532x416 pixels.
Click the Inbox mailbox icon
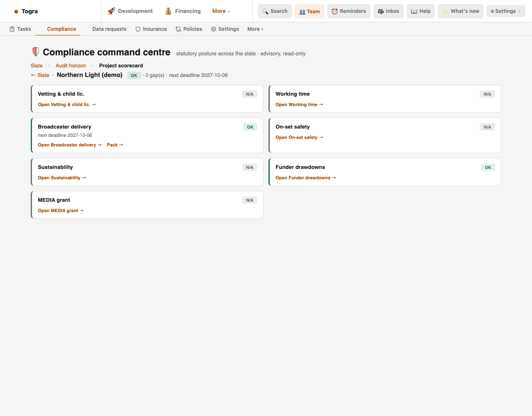[x=381, y=11]
